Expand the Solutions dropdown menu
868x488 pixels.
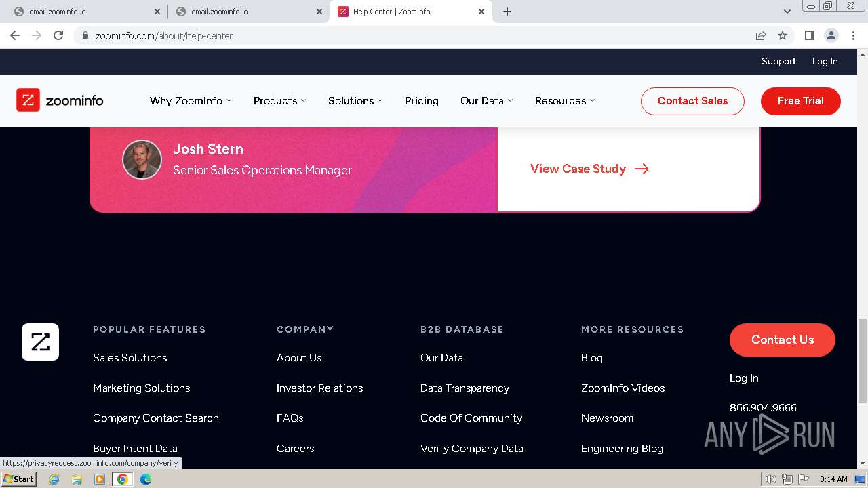pyautogui.click(x=355, y=100)
